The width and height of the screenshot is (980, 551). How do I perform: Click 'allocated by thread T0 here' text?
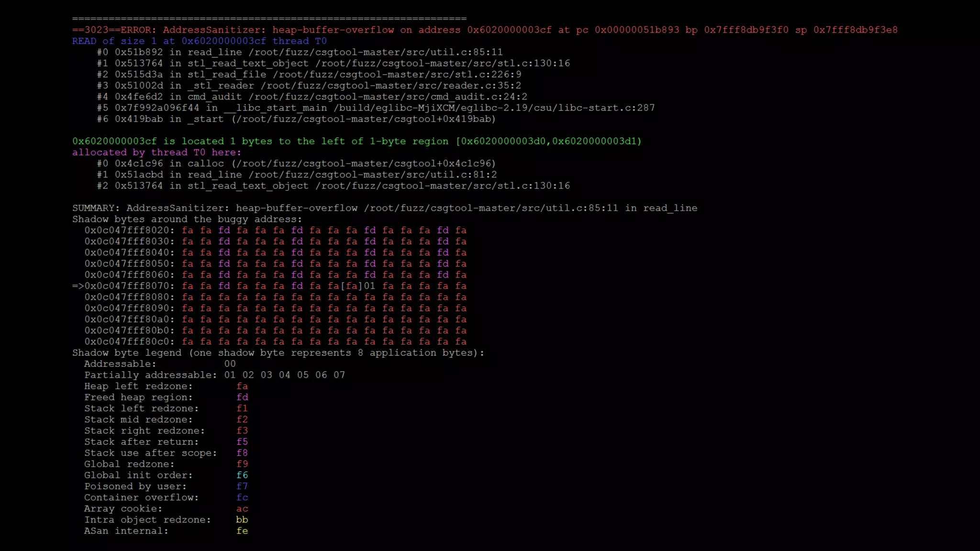156,153
